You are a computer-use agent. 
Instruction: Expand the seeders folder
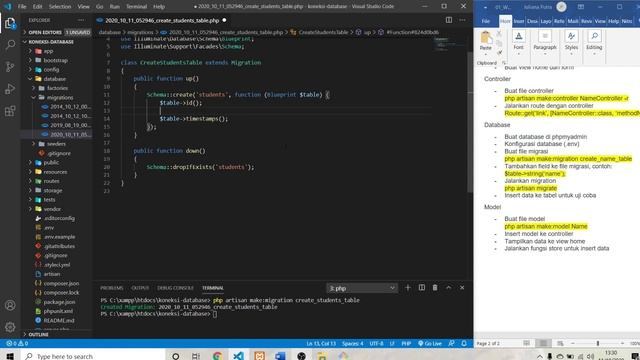coord(56,144)
